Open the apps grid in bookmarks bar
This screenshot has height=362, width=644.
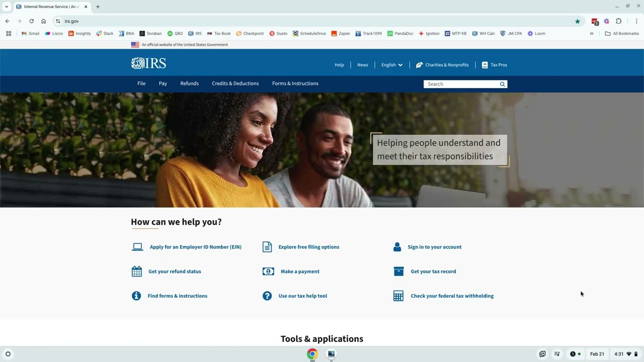pos(9,34)
